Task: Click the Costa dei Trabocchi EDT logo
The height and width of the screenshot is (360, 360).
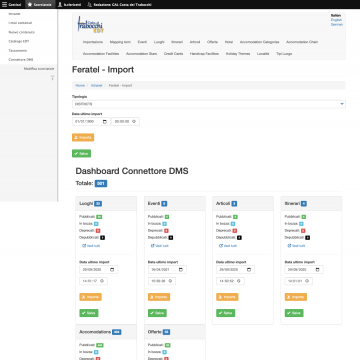Action: [x=91, y=24]
